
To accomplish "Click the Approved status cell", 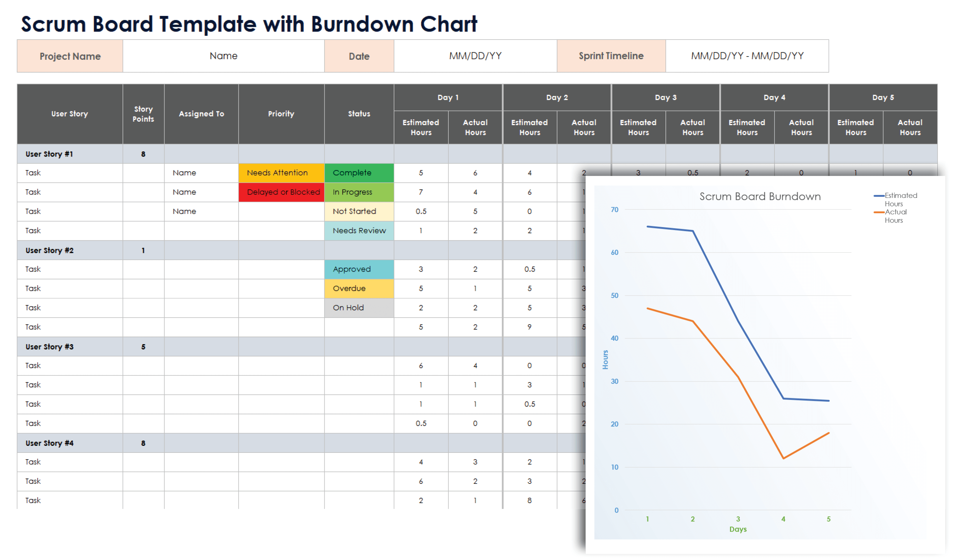I will point(359,269).
